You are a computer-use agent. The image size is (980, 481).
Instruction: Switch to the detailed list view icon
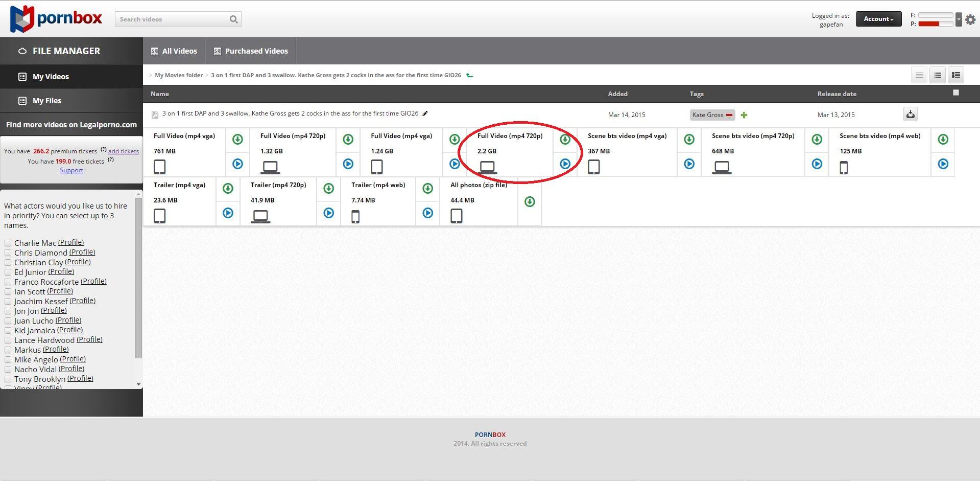coord(955,75)
